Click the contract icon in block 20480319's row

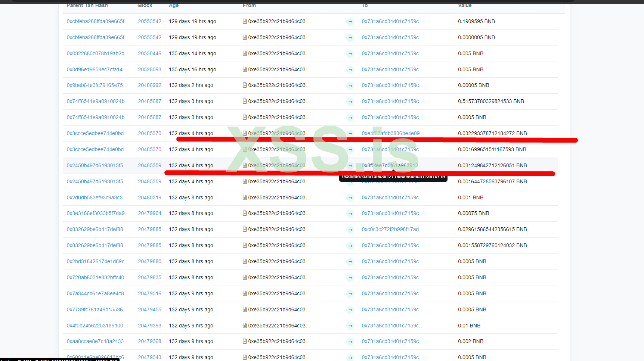245,197
